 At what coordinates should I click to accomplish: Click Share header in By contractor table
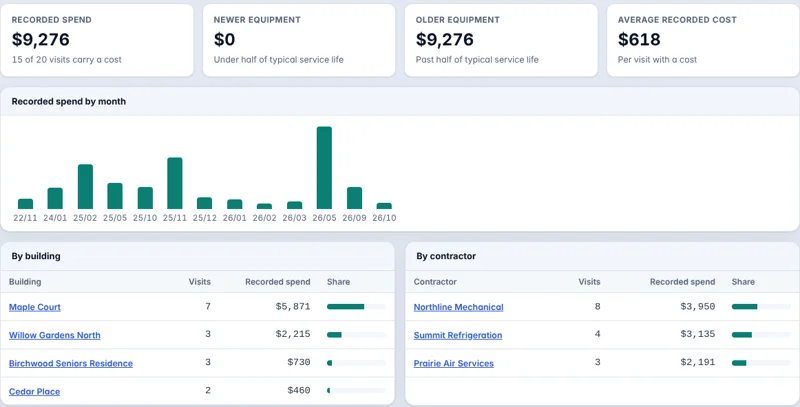(743, 282)
